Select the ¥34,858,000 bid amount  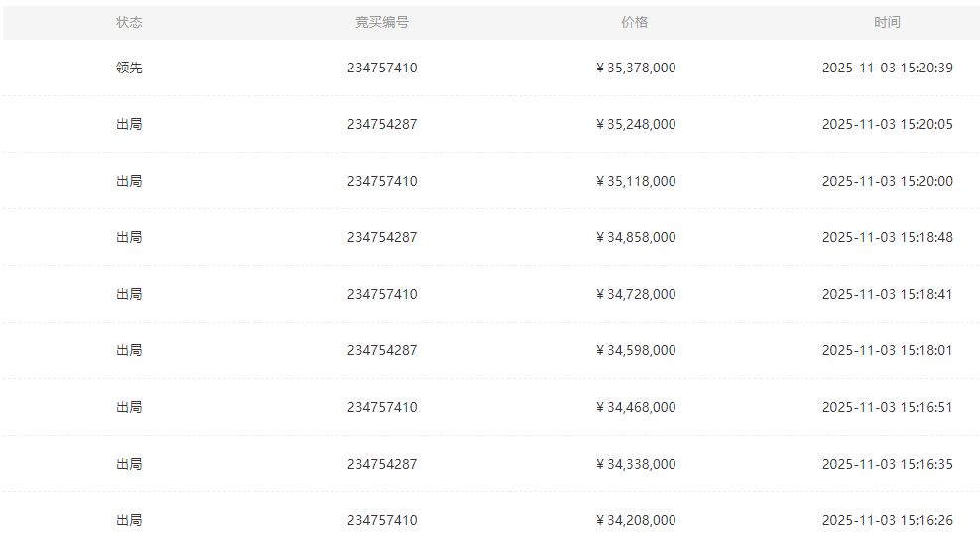[636, 238]
